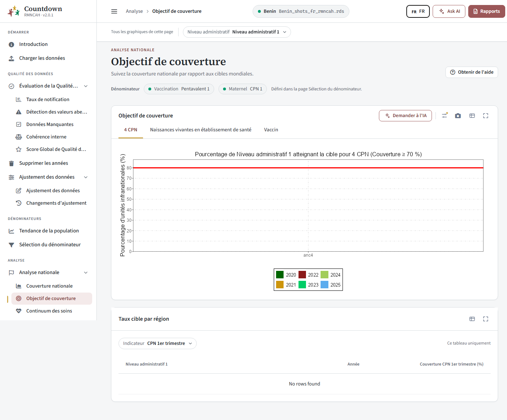Image resolution: width=507 pixels, height=420 pixels.
Task: Switch to the Vaccin tab
Action: (271, 130)
